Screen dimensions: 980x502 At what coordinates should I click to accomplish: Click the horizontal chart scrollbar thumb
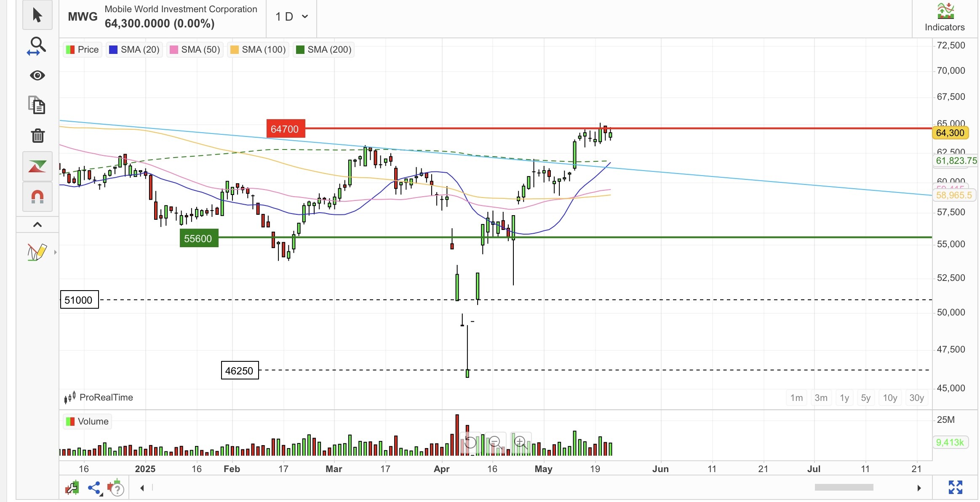844,487
